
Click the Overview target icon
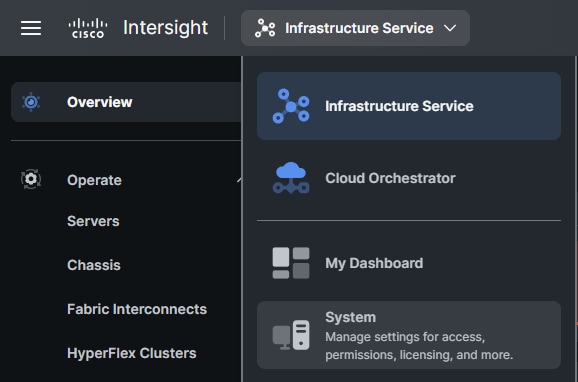tap(31, 102)
